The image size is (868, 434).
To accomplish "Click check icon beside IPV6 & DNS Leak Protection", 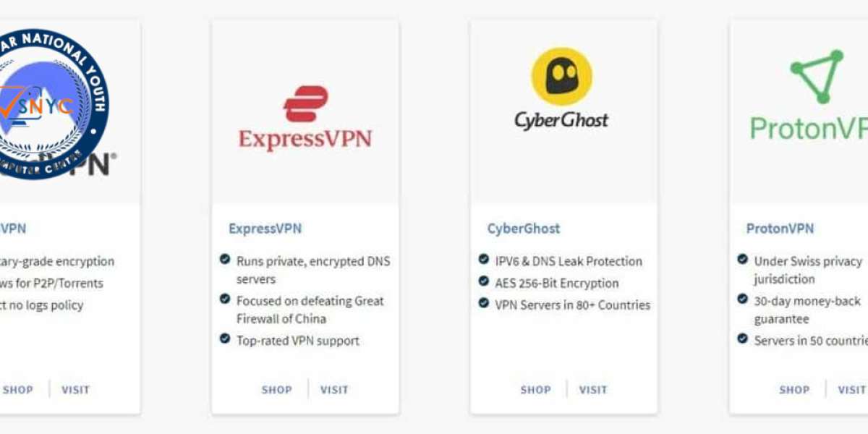I will coord(483,259).
